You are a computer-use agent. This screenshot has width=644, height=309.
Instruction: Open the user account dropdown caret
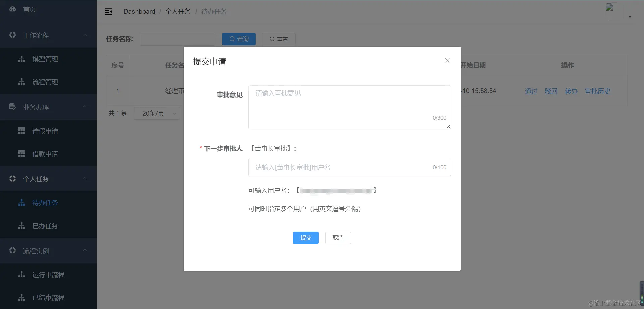coord(630,17)
